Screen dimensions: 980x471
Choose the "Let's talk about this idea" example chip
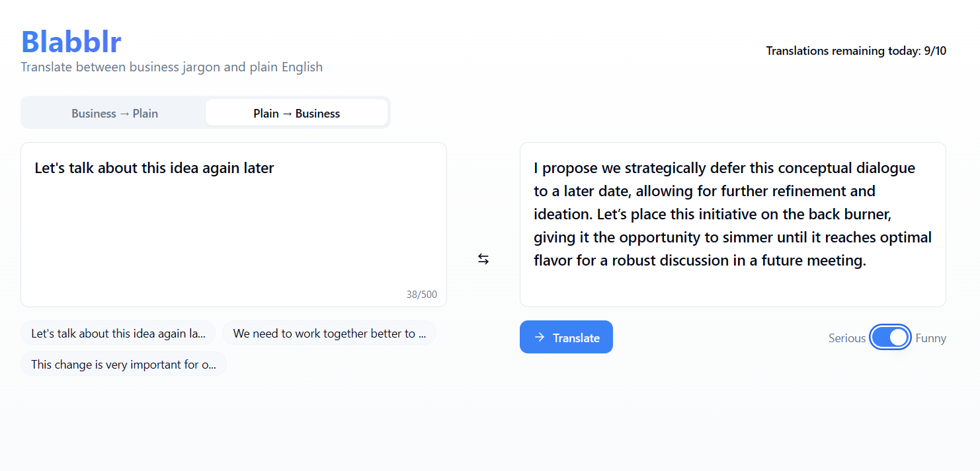(118, 334)
